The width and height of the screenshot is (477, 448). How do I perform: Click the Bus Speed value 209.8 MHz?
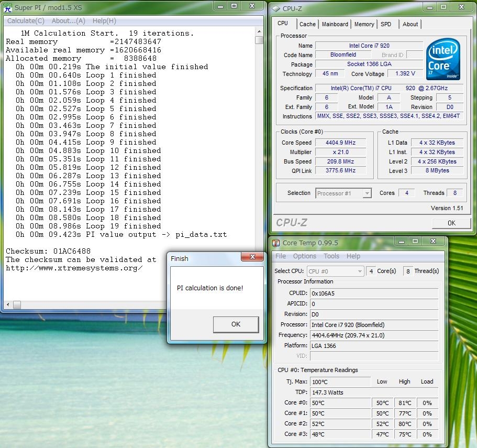[x=340, y=161]
